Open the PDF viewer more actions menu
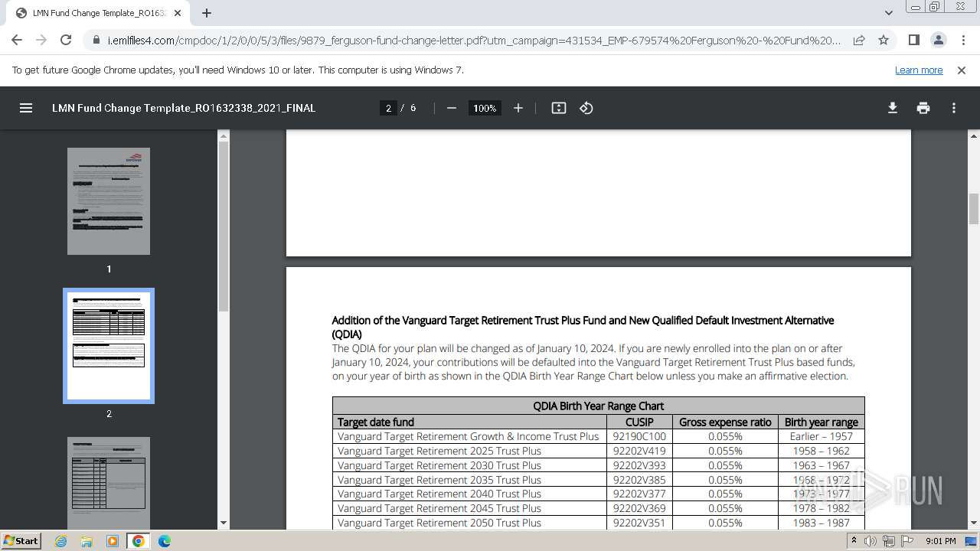 (954, 108)
